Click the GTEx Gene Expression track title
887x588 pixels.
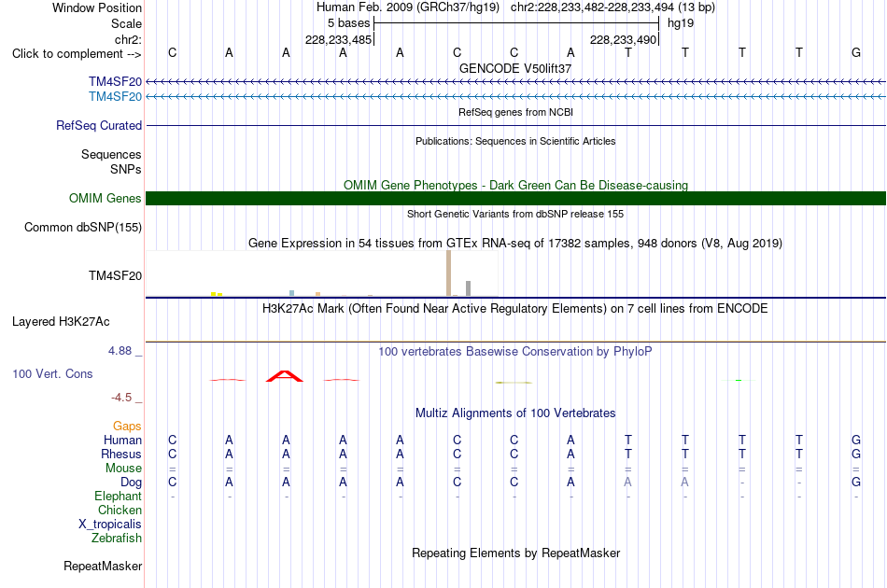click(x=515, y=243)
